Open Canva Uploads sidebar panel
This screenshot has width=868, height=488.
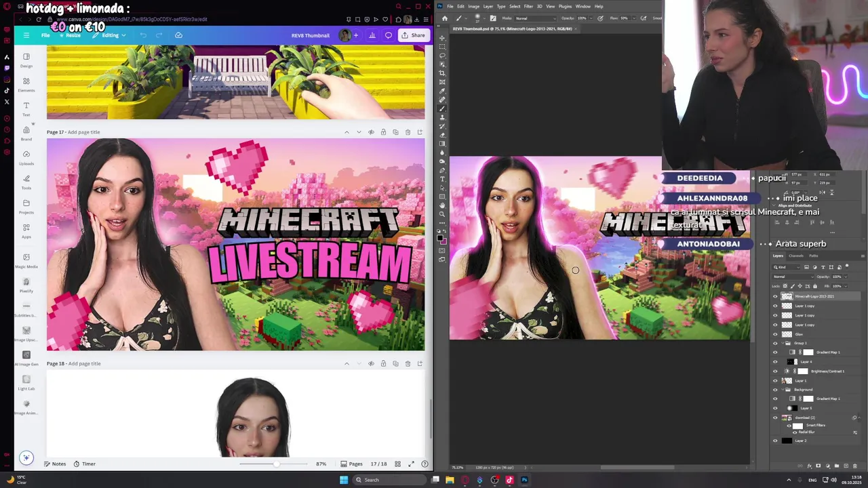pyautogui.click(x=26, y=157)
